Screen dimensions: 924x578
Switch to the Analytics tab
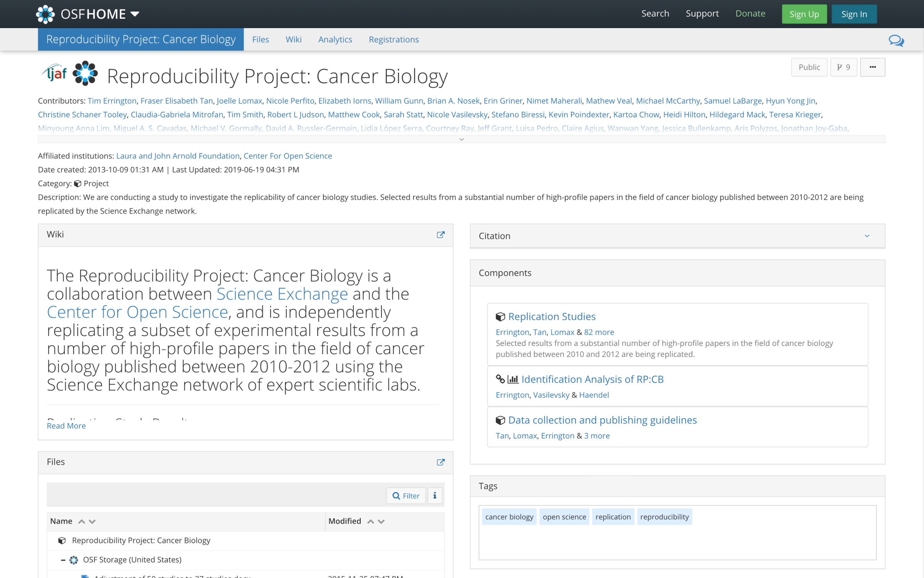pos(335,39)
